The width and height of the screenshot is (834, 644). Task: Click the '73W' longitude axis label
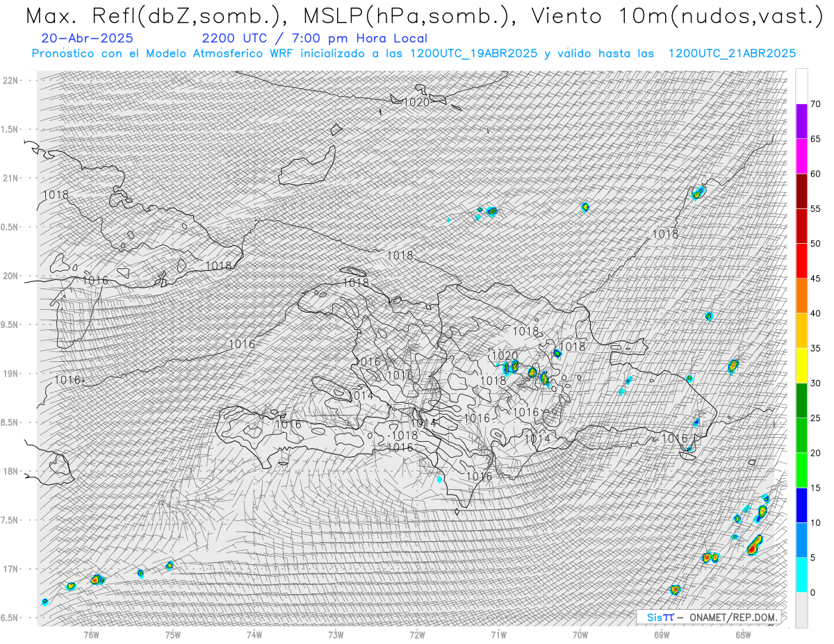pyautogui.click(x=336, y=635)
